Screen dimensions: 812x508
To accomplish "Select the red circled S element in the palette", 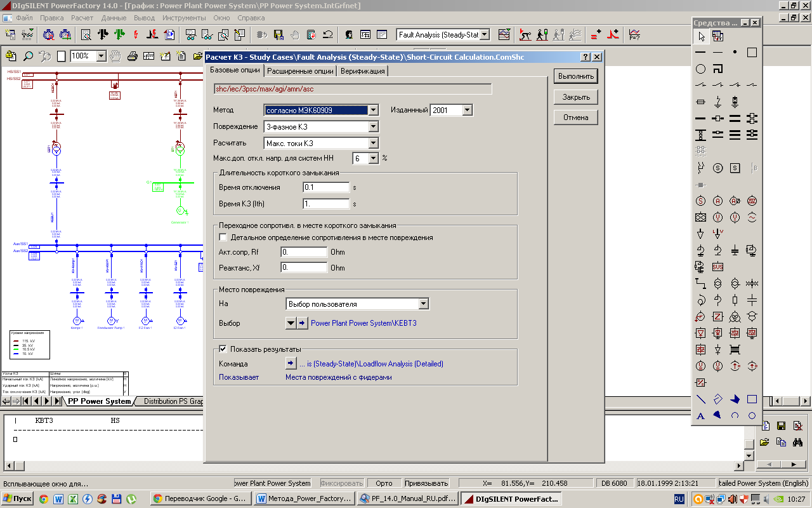I will point(701,201).
